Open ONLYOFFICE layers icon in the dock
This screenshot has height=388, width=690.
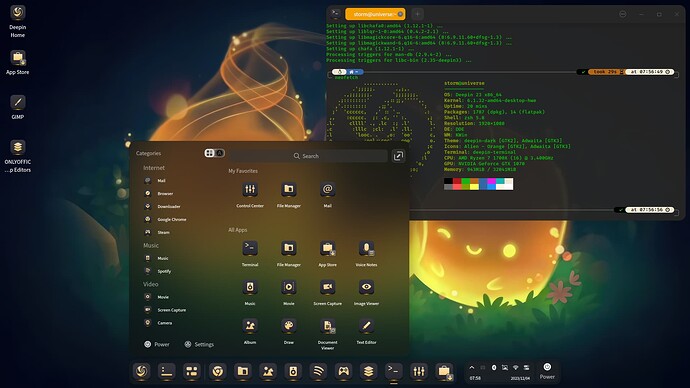[x=368, y=372]
